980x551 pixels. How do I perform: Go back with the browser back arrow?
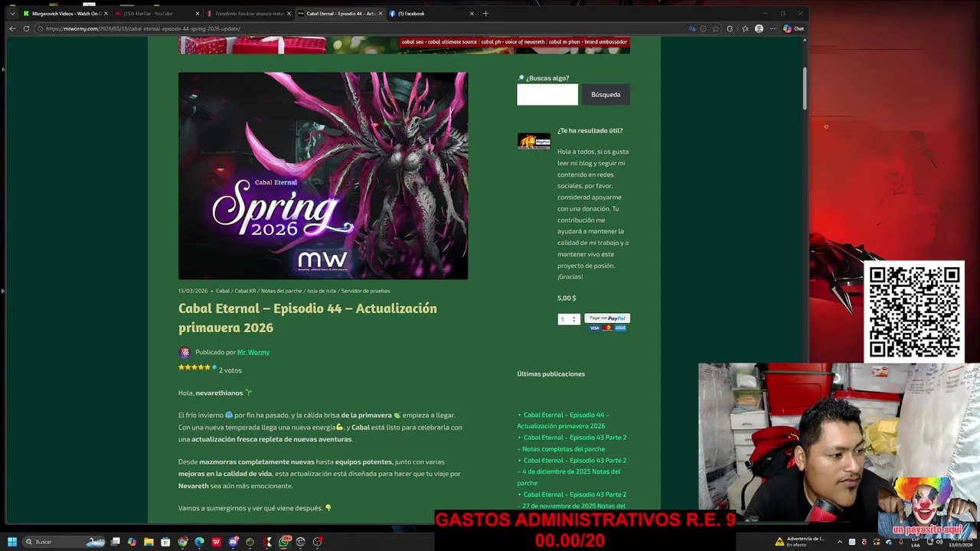[x=12, y=28]
